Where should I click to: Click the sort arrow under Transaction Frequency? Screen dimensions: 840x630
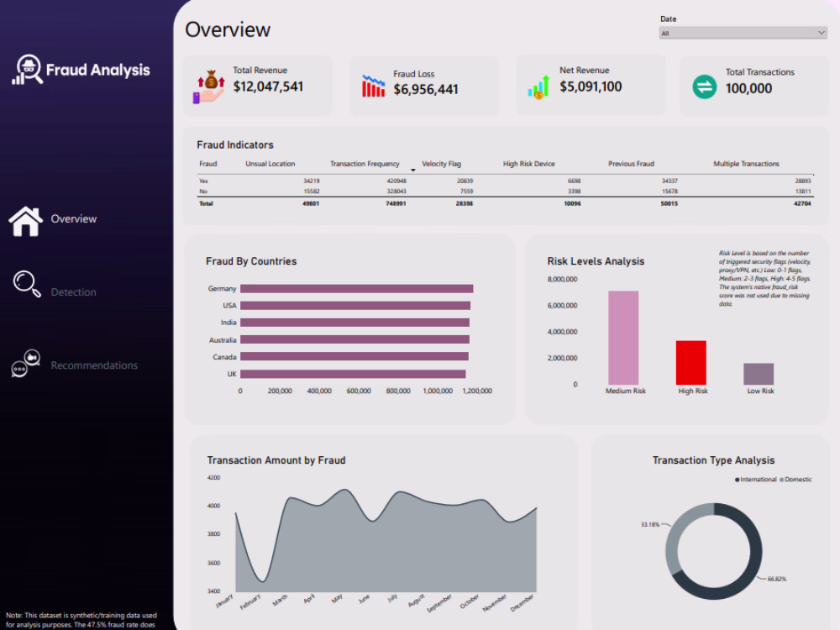click(413, 170)
